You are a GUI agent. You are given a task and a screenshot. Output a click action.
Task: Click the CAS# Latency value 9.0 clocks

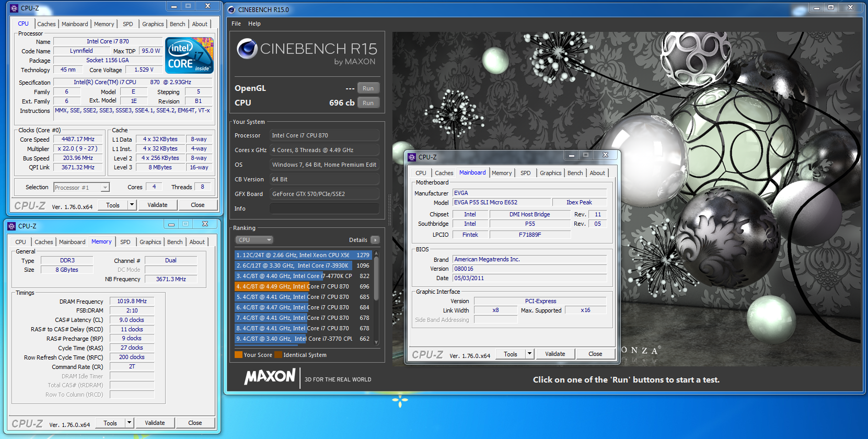click(132, 320)
